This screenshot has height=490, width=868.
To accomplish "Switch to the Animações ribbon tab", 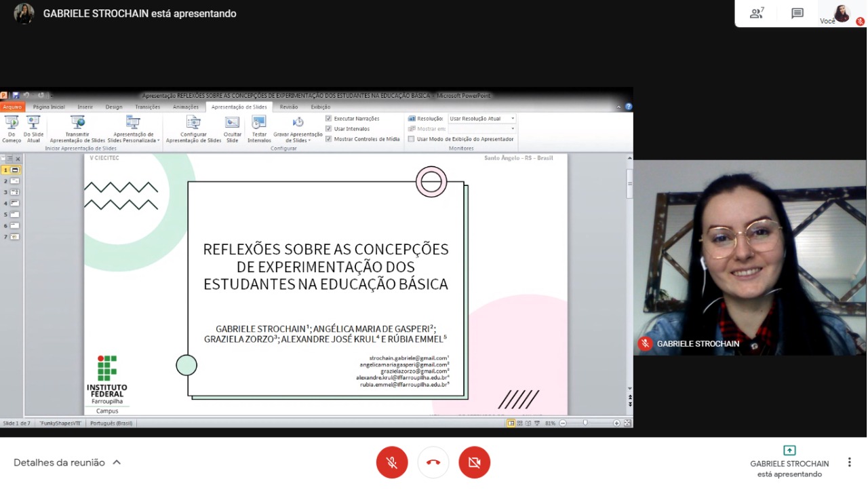I will (186, 107).
